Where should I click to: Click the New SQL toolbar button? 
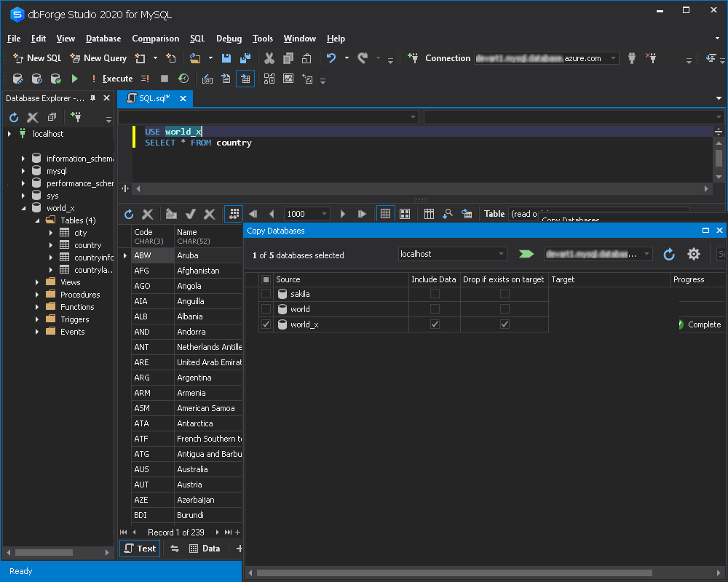[37, 58]
